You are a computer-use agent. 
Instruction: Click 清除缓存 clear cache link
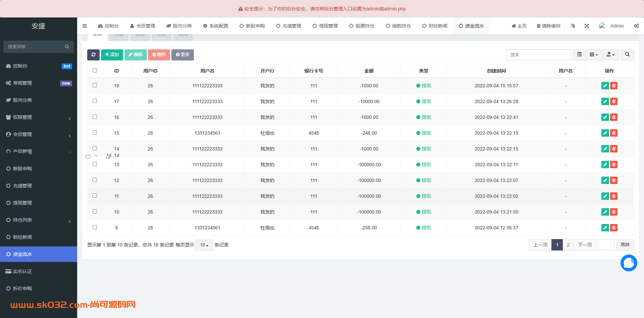548,26
